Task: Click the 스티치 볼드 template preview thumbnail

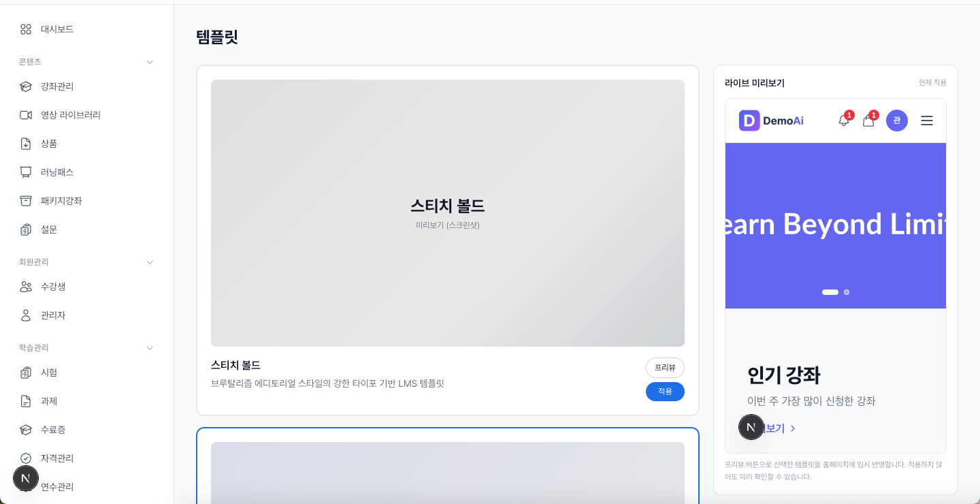Action: coord(448,213)
